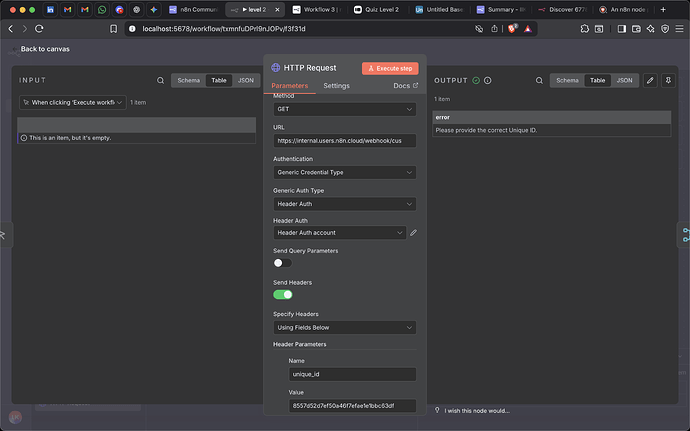Switch output view to JSON
The width and height of the screenshot is (690, 431).
(x=623, y=80)
